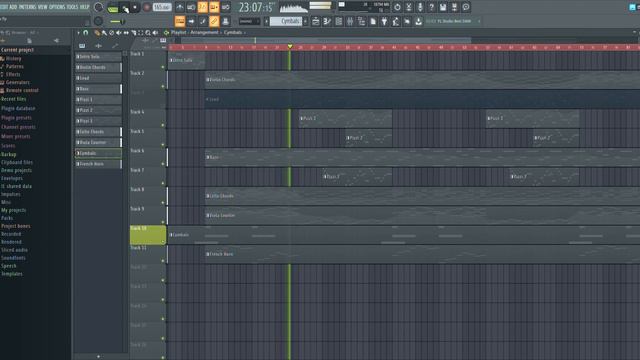Toggle the highlighted typing keyboard to piano button
The height and width of the screenshot is (360, 640).
180,21
